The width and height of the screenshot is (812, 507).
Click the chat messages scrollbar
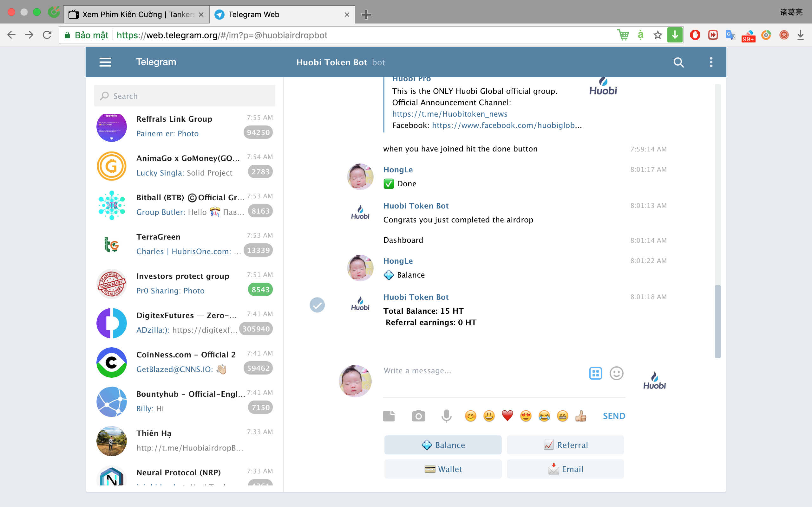point(717,321)
